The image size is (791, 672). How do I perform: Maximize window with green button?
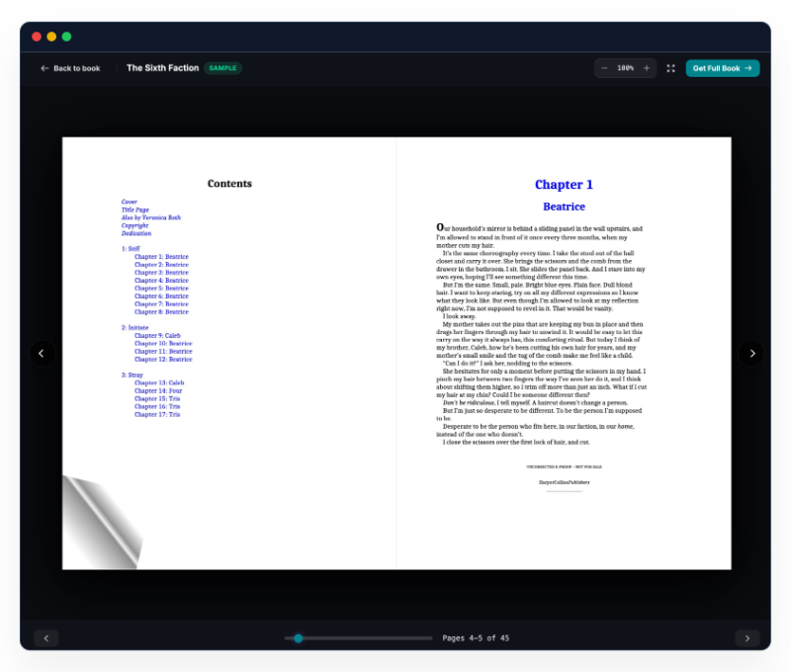66,37
